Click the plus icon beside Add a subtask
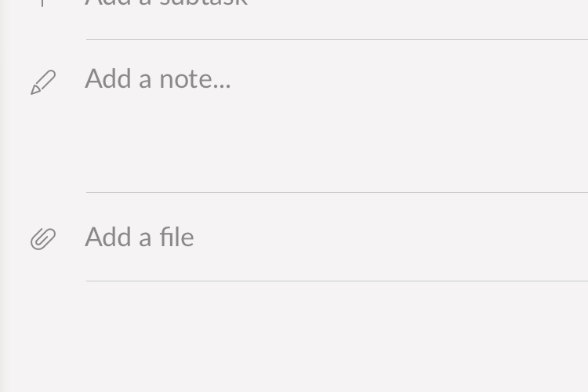Viewport: 588px width, 392px height. 42,3
